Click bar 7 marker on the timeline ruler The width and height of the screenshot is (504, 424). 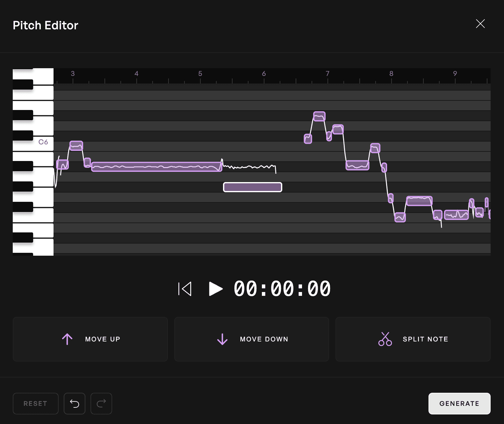pos(328,74)
